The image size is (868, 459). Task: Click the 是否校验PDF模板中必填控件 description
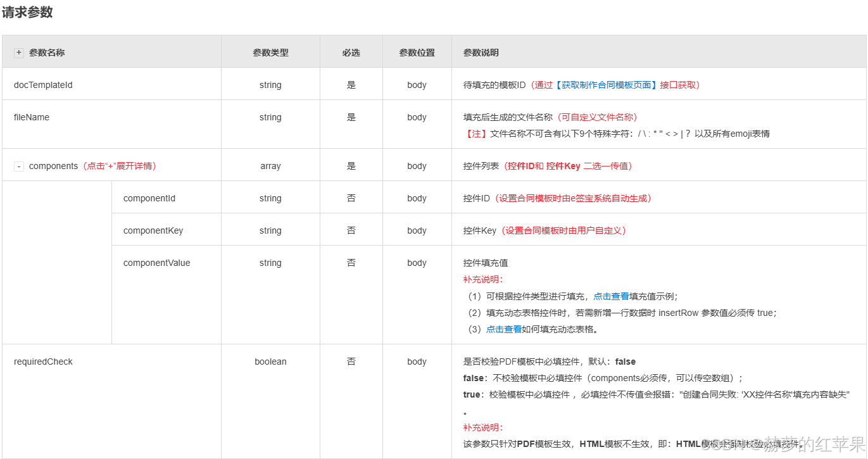coord(550,362)
